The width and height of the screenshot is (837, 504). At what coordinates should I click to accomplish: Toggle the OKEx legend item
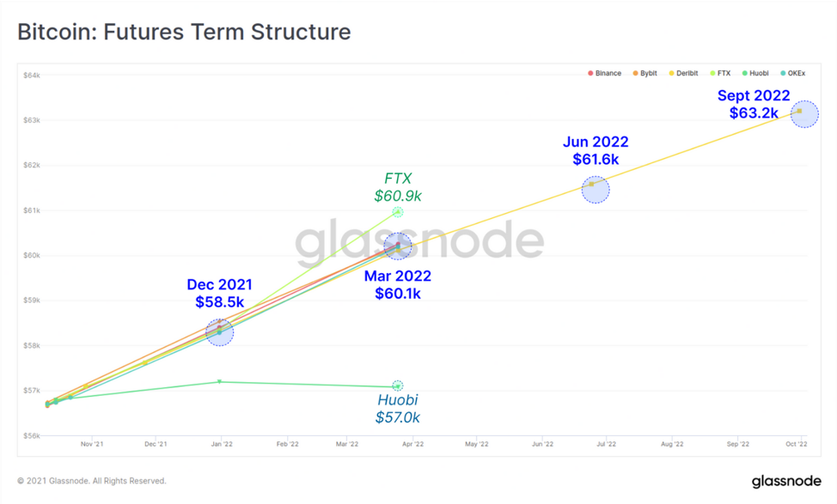click(x=792, y=73)
